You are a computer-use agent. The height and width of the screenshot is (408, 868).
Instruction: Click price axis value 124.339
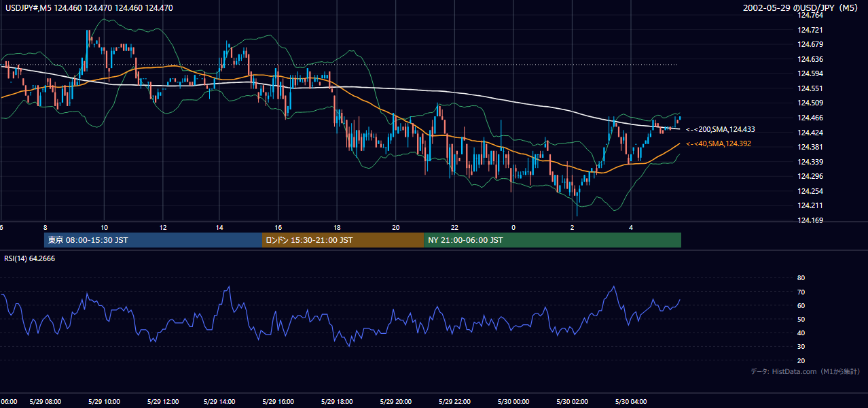[810, 162]
